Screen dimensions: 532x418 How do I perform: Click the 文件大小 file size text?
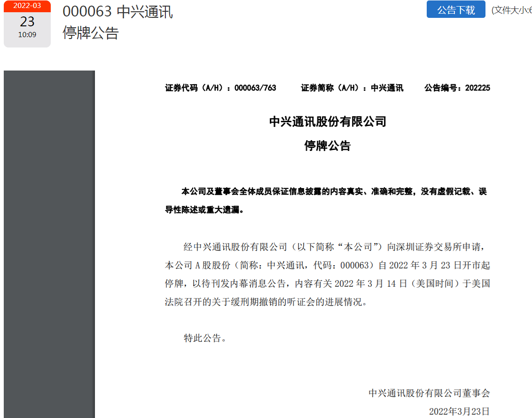tap(511, 10)
